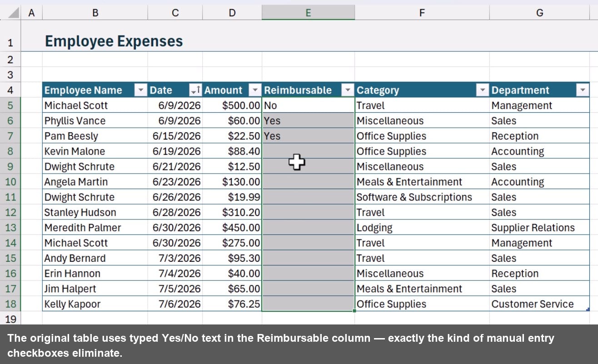This screenshot has height=364, width=598.
Task: Select the Lodging category cell
Action: (422, 228)
